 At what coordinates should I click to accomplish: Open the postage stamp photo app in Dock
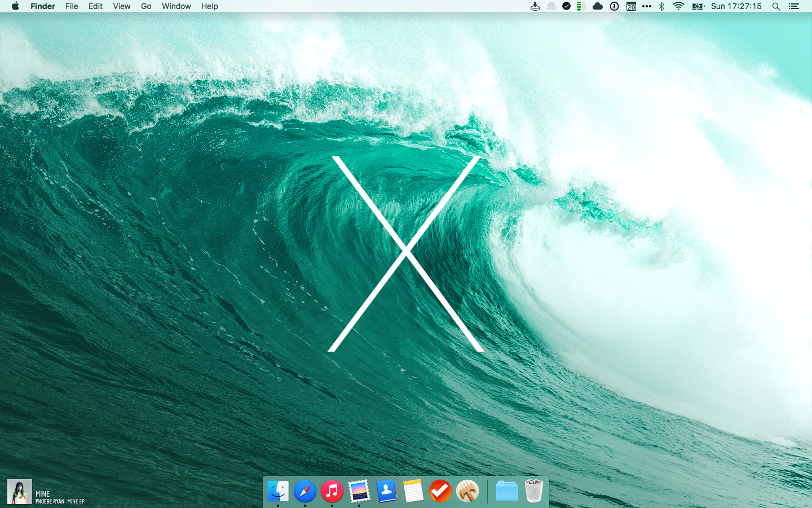tap(359, 491)
